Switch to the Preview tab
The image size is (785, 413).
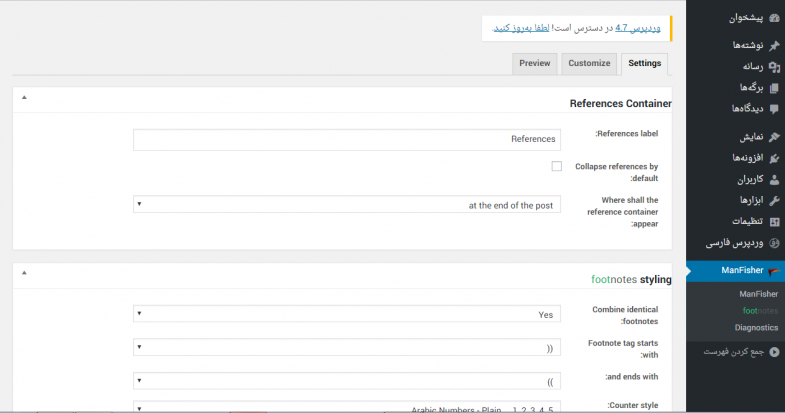pyautogui.click(x=535, y=64)
